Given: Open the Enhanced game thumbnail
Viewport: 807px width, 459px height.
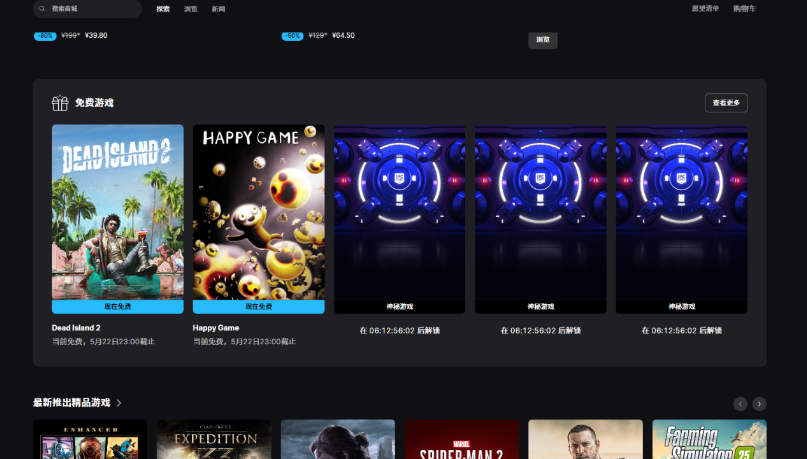Looking at the screenshot, I should click(90, 439).
